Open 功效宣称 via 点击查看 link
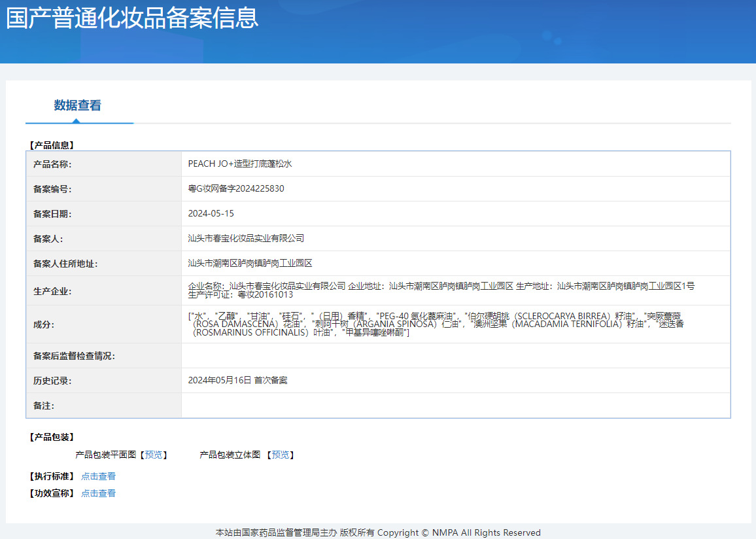The image size is (756, 539). [x=98, y=493]
